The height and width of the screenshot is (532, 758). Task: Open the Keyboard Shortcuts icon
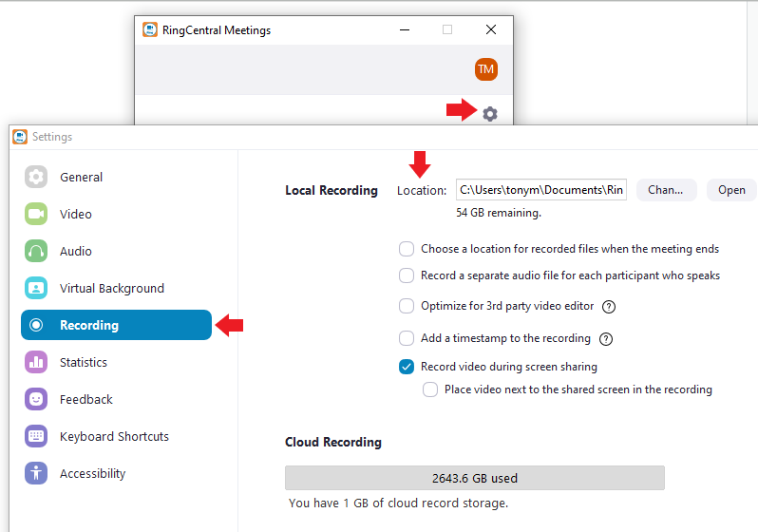(x=36, y=436)
